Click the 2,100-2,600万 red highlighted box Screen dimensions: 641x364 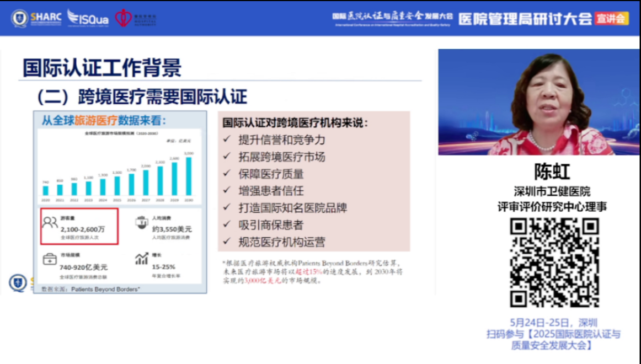click(79, 227)
